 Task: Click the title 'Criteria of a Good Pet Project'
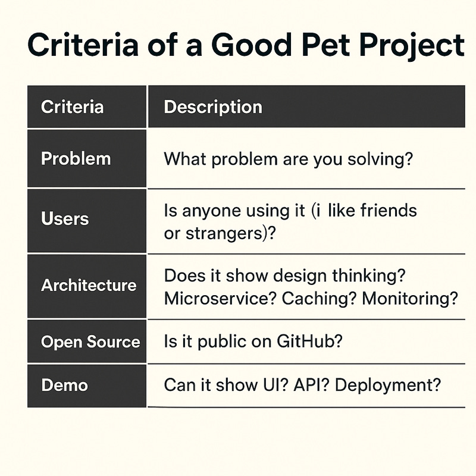pos(246,45)
